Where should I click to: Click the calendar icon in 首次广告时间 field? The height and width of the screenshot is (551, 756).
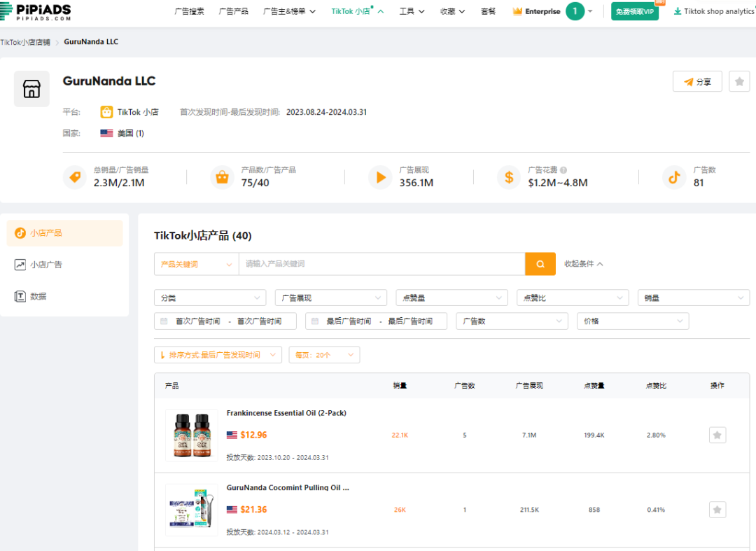pyautogui.click(x=164, y=321)
